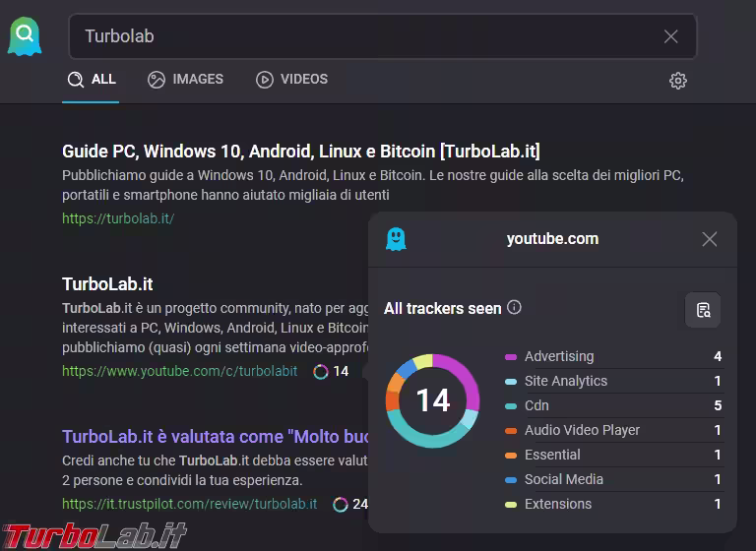This screenshot has width=756, height=551.
Task: Click the Turbolab search input field
Action: click(x=383, y=36)
